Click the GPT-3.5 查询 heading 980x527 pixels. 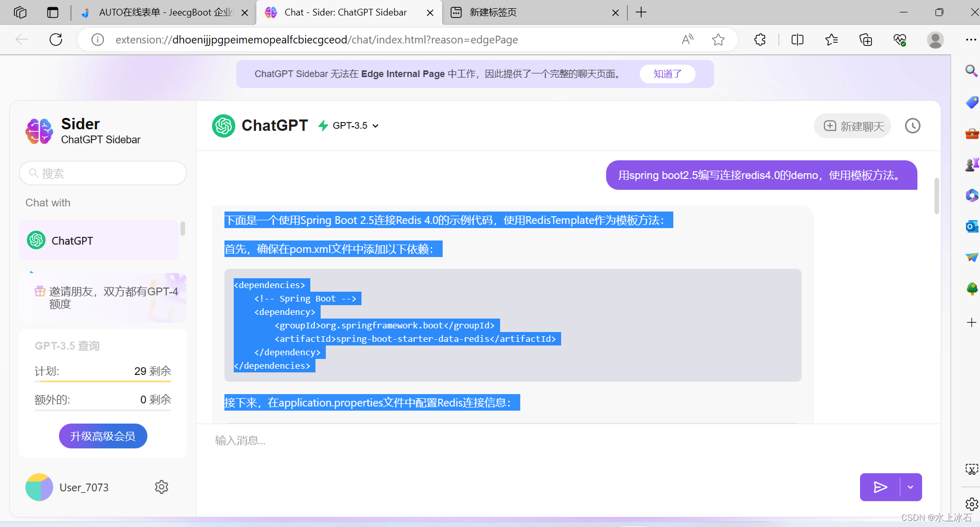[67, 345]
